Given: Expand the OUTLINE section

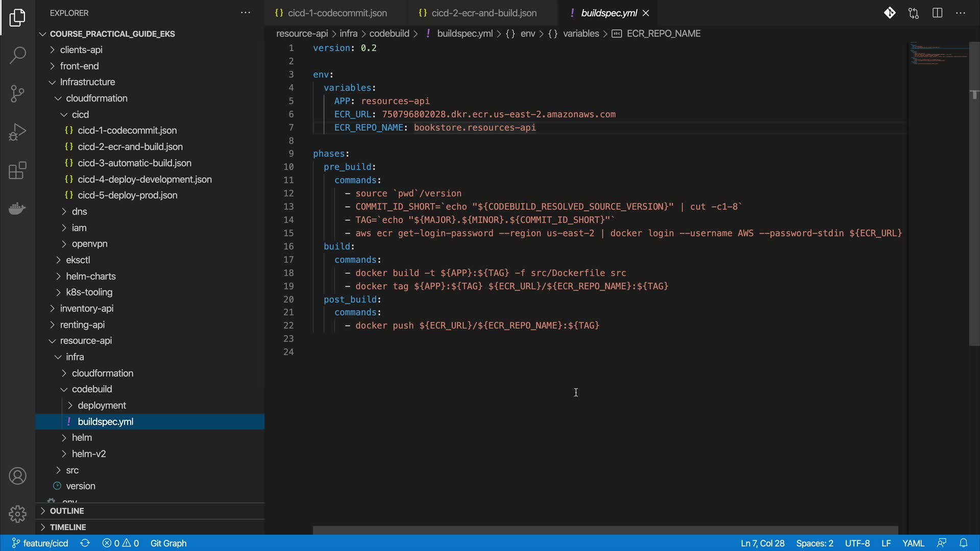Looking at the screenshot, I should click(x=66, y=511).
